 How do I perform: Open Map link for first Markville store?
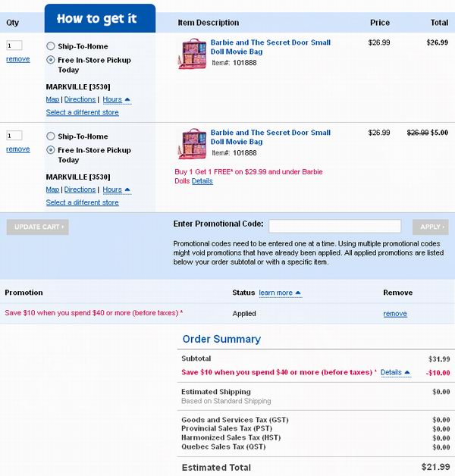pos(52,99)
